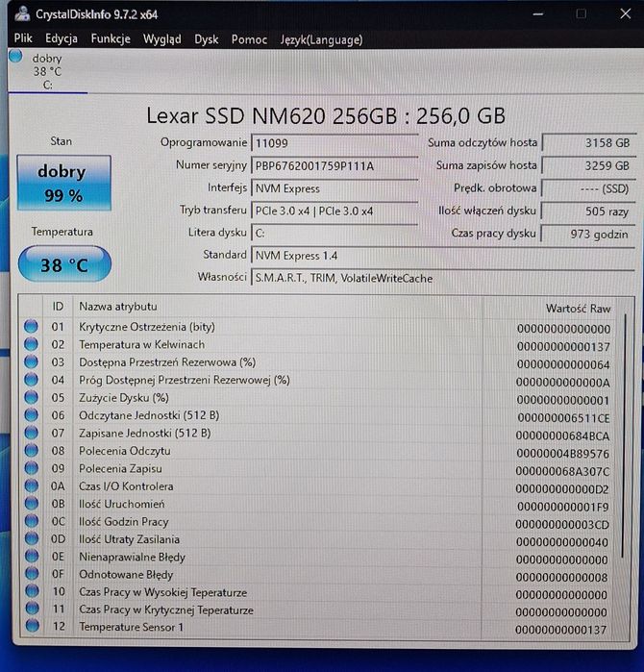Click host reads total 3158 GB
644x672 pixels.
(x=588, y=143)
